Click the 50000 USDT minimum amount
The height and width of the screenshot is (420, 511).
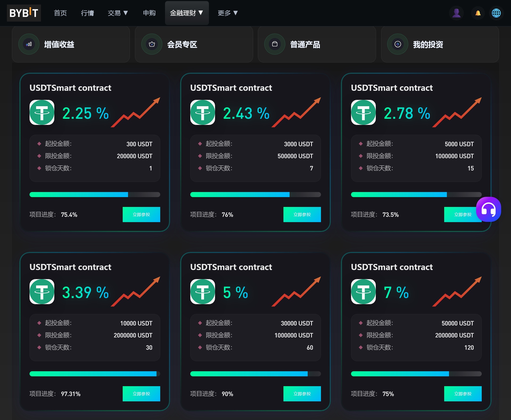pyautogui.click(x=458, y=323)
